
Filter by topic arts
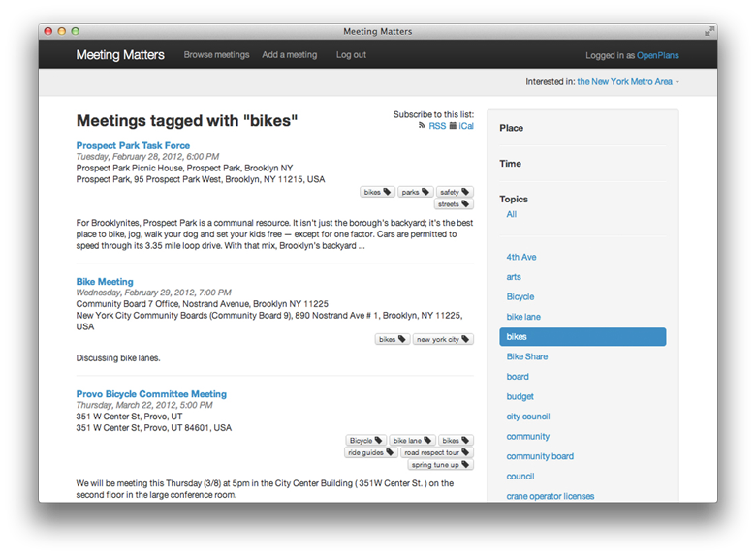click(514, 277)
